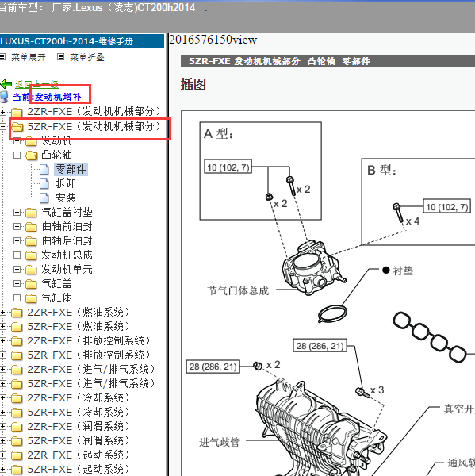Open the 安装 page under 凸轮轴
The image size is (475, 476).
66,198
